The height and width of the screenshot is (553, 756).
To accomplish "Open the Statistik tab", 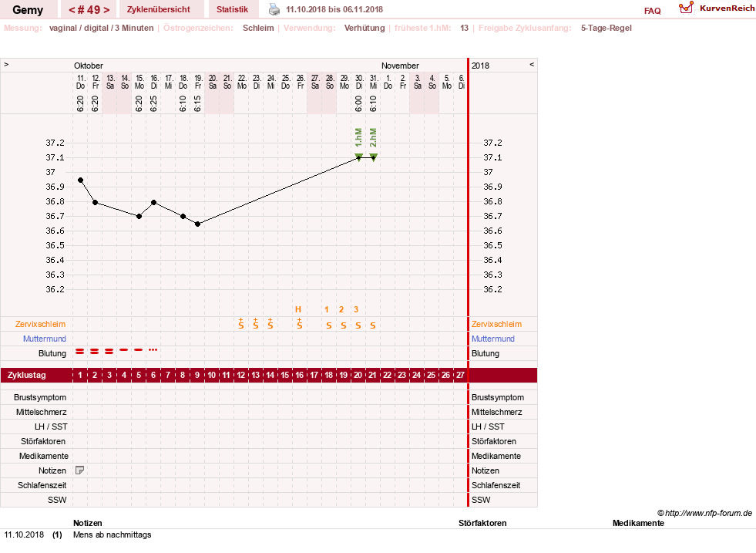I will [x=233, y=9].
